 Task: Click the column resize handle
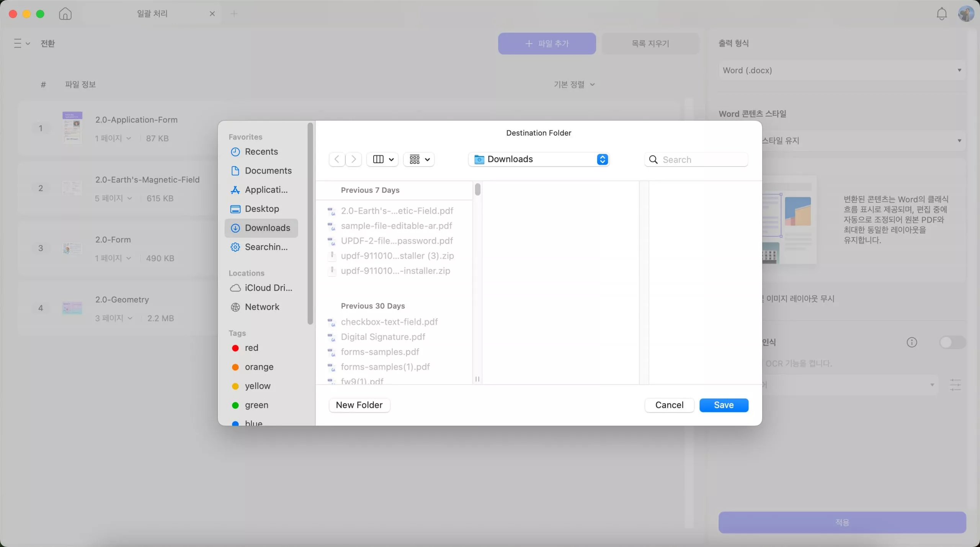[477, 379]
